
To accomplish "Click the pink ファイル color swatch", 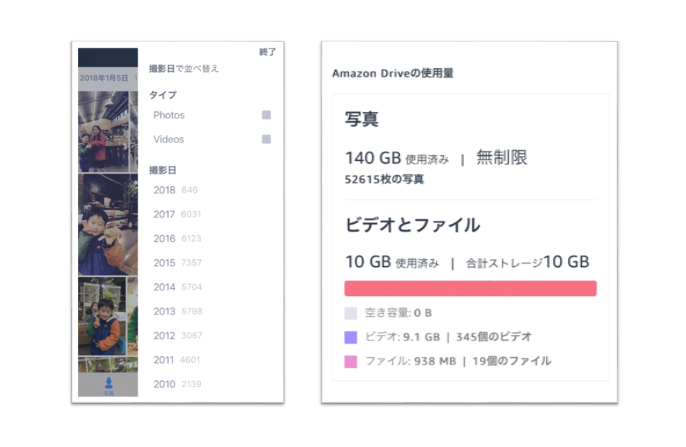I will tap(350, 362).
